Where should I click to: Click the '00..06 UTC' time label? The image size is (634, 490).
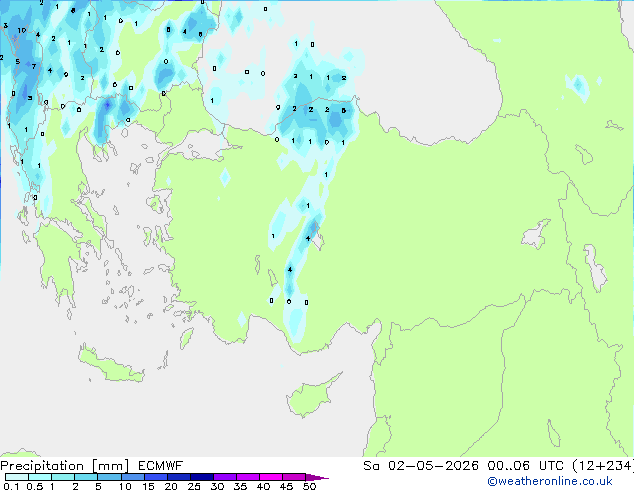pyautogui.click(x=526, y=466)
